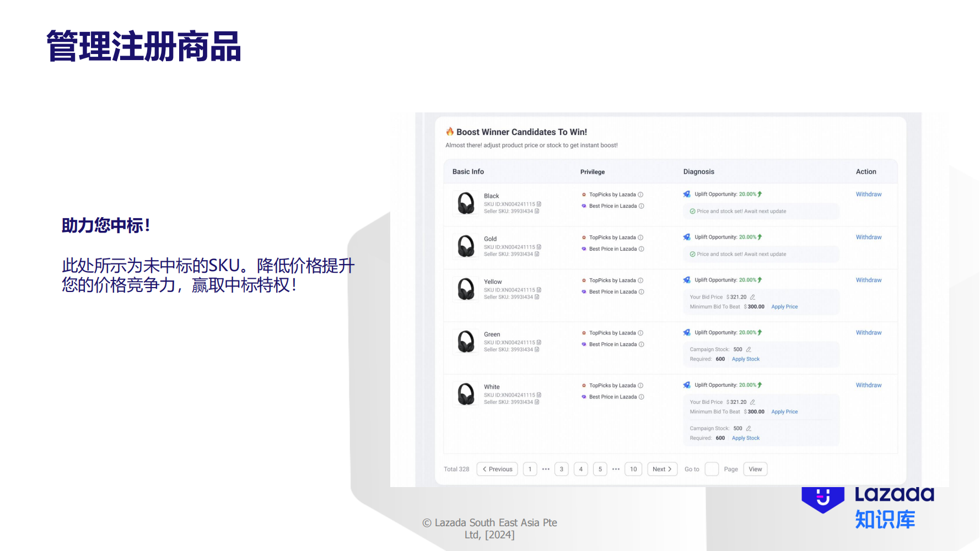This screenshot has height=551, width=980.
Task: Click the View button in pagination
Action: (755, 469)
